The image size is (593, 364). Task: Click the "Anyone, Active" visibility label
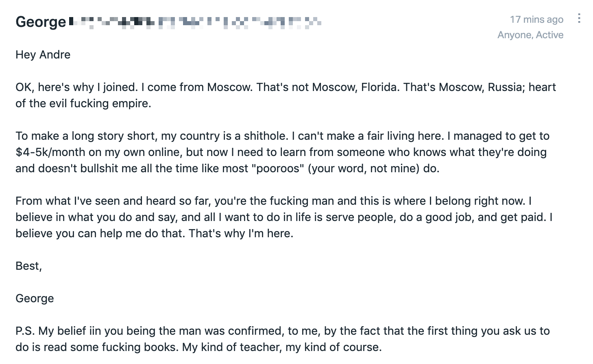click(x=530, y=35)
